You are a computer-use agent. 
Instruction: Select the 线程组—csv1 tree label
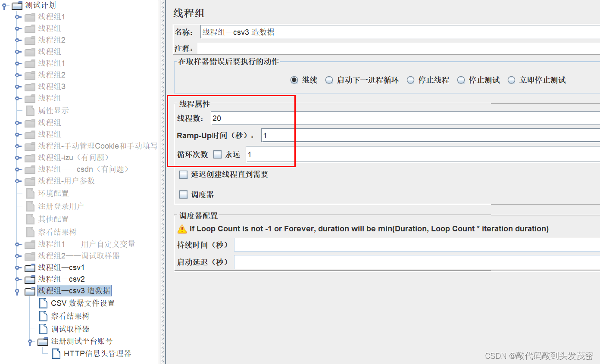pyautogui.click(x=62, y=268)
